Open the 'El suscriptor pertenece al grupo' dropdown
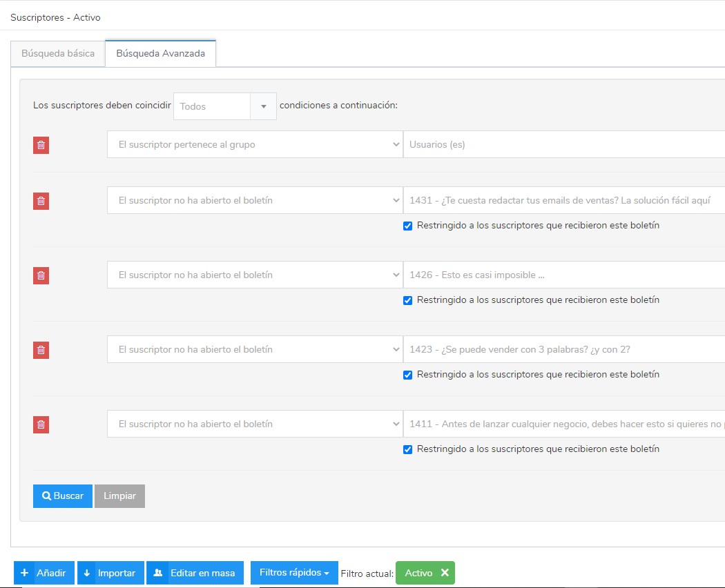This screenshot has height=588, width=725. point(255,144)
